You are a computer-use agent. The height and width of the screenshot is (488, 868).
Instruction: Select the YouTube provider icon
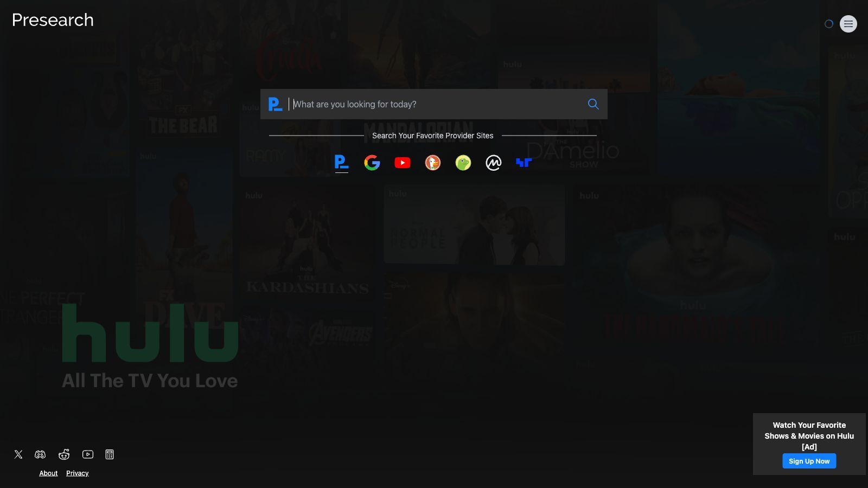pyautogui.click(x=402, y=162)
